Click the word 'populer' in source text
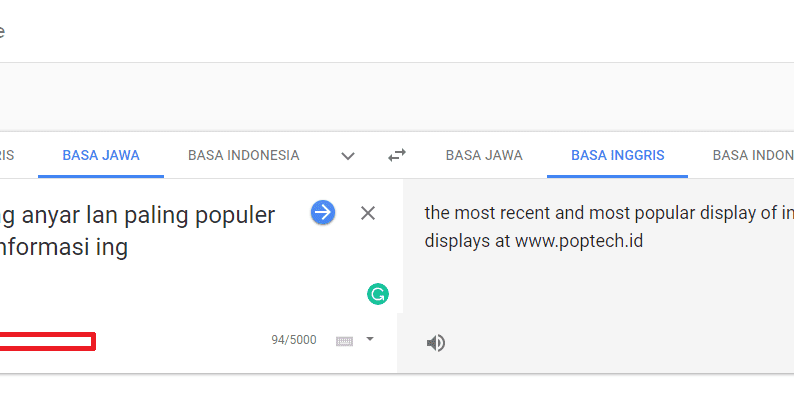Image resolution: width=794 pixels, height=417 pixels. 237,215
